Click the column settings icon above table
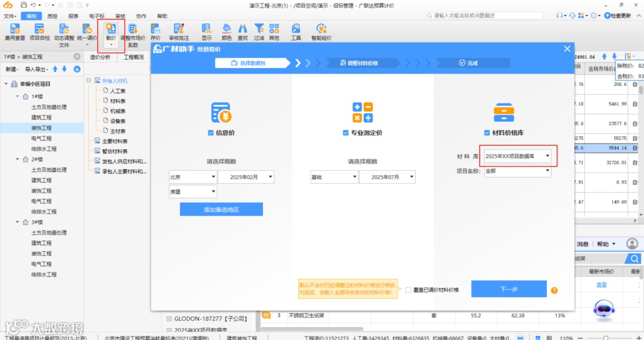Screen dimensions: 644x340 coord(628,57)
